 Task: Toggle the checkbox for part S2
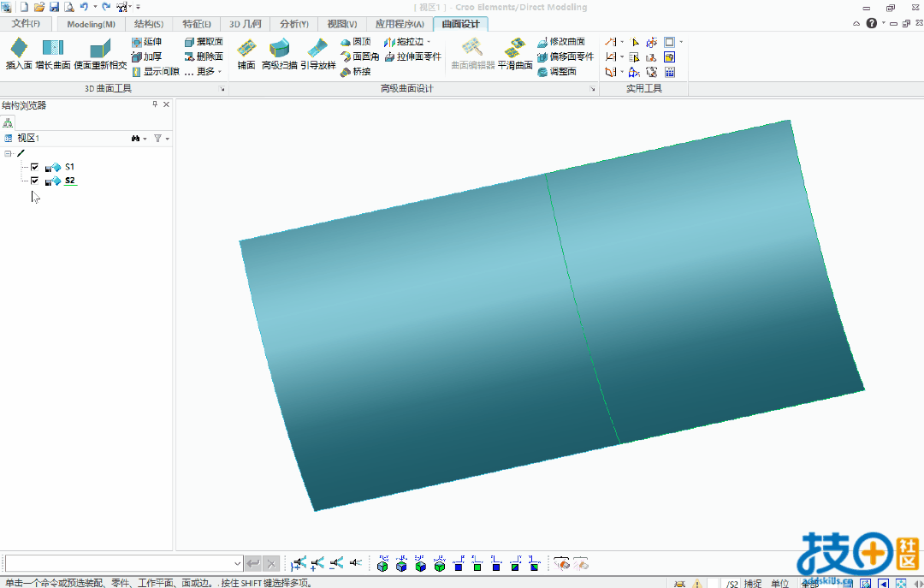35,181
